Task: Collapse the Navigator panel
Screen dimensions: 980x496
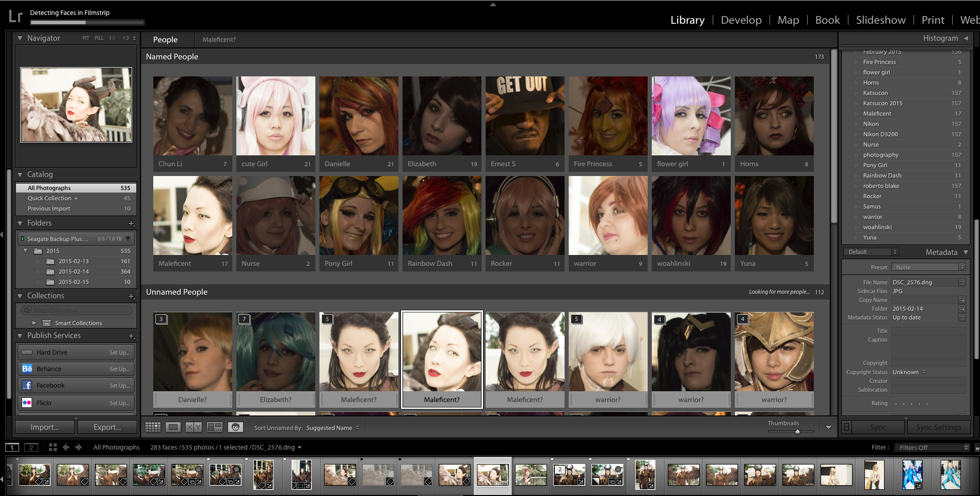Action: click(20, 38)
